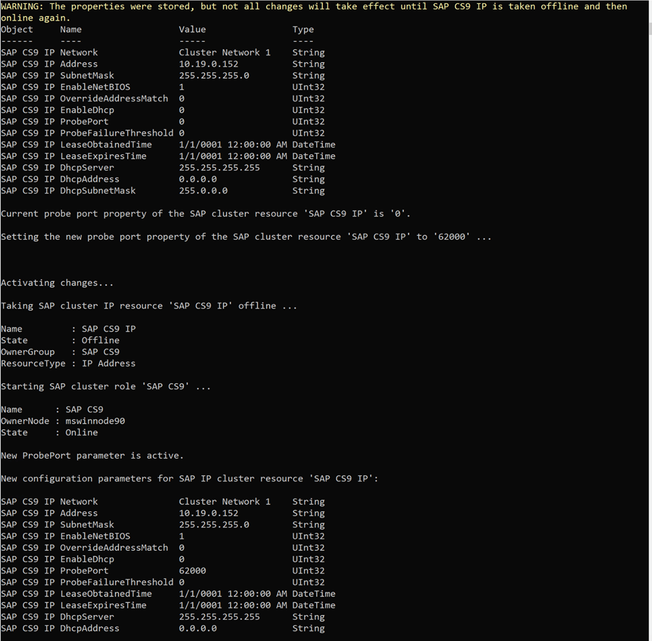
Task: Select the value '255.0.0.0'
Action: pyautogui.click(x=203, y=191)
